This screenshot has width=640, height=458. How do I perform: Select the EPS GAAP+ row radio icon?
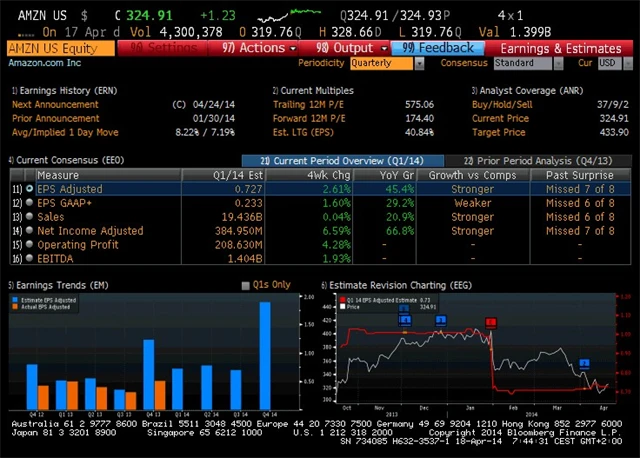point(29,202)
